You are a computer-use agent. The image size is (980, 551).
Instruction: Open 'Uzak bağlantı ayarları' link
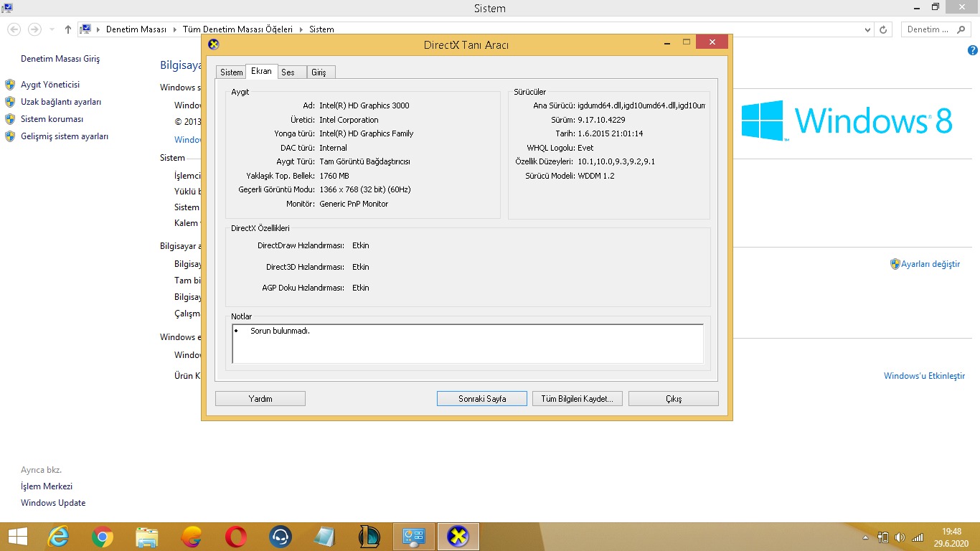[61, 102]
